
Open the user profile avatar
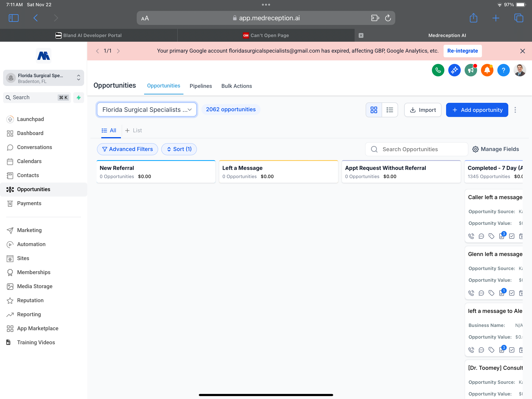click(520, 70)
